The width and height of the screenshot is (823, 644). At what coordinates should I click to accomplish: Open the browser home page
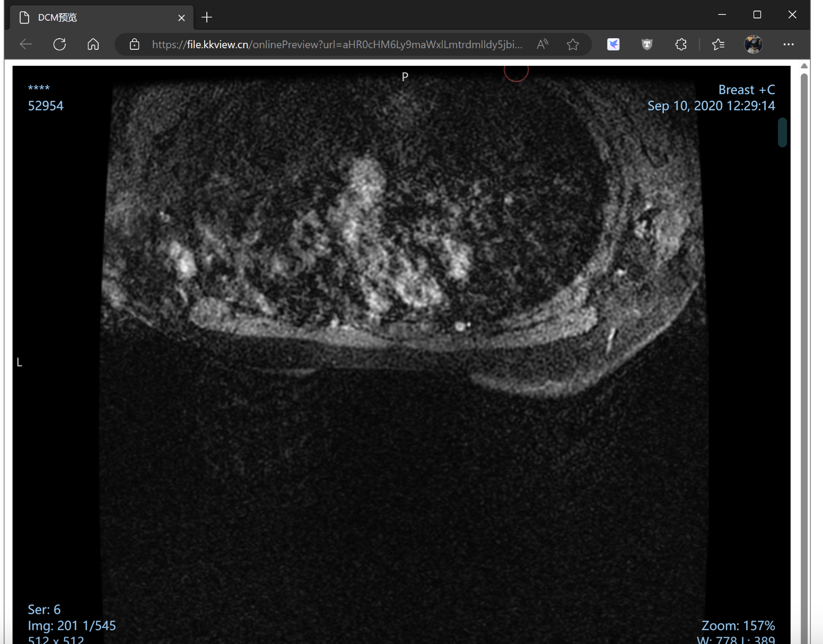93,45
